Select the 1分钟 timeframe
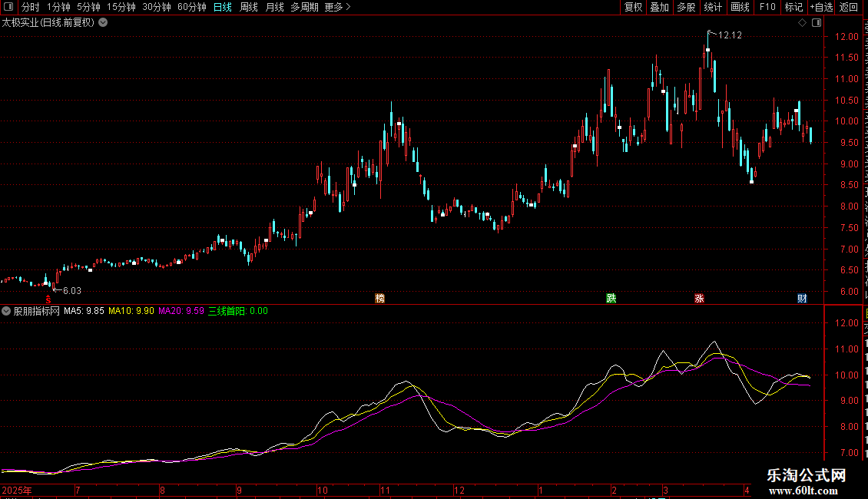This screenshot has height=499, width=868. (58, 7)
